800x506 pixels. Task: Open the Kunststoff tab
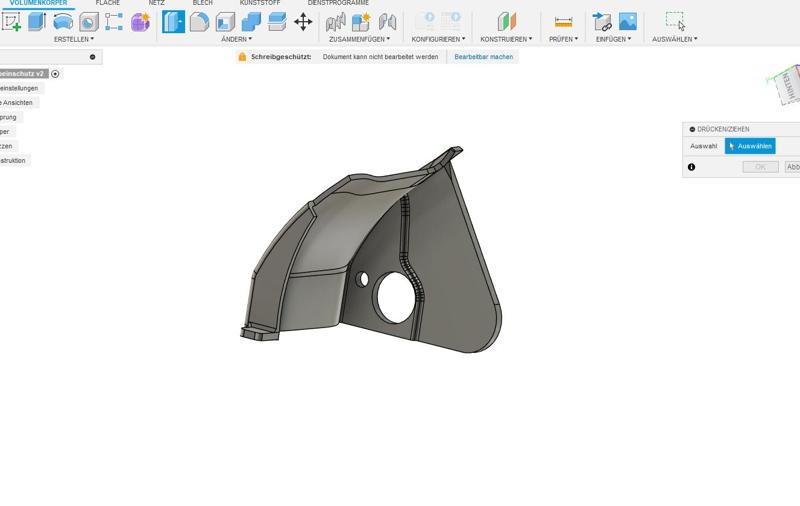click(260, 3)
